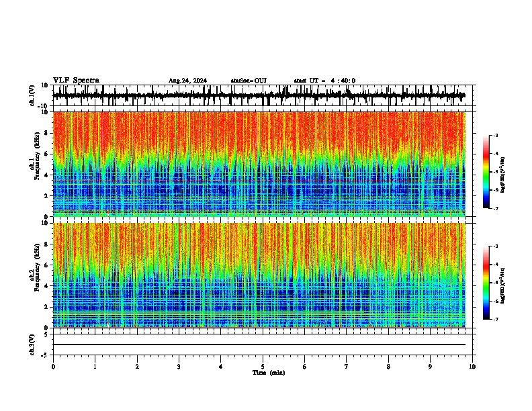Click the time axis tick label "5"
The height and width of the screenshot is (411, 532).
pos(263,367)
